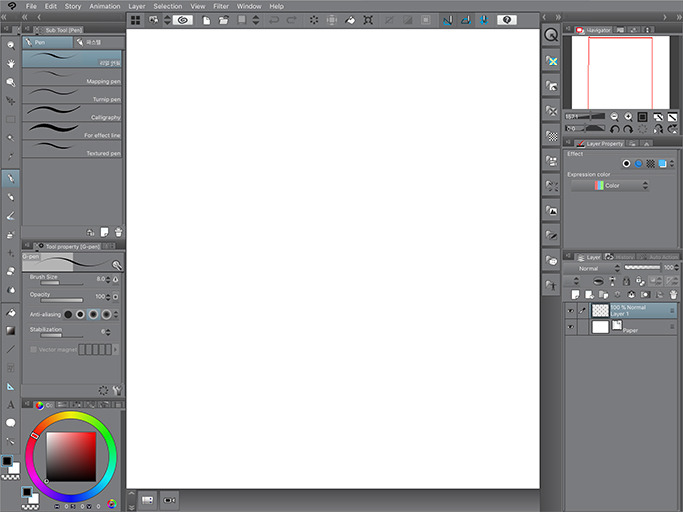
Task: Click the color square in color wheel
Action: pyautogui.click(x=71, y=457)
